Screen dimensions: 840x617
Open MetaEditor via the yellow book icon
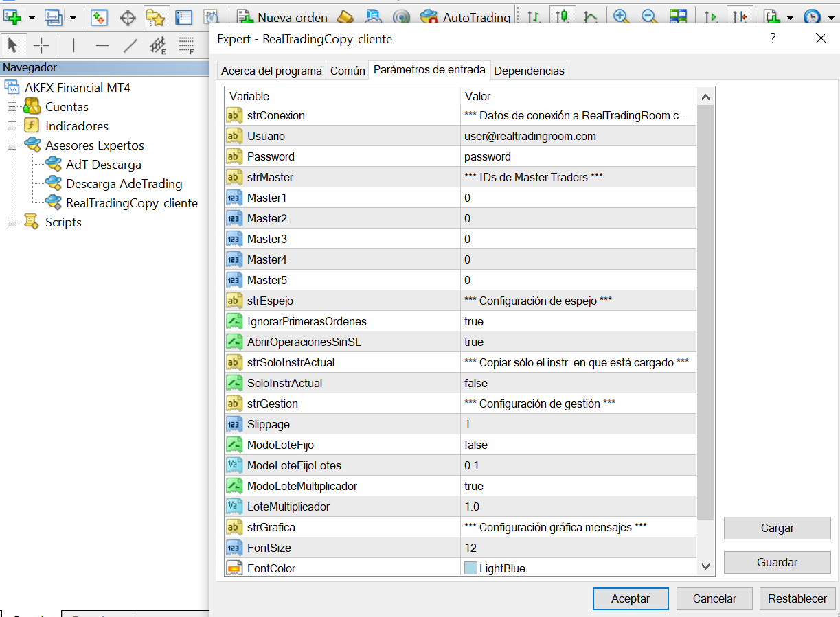pos(345,17)
